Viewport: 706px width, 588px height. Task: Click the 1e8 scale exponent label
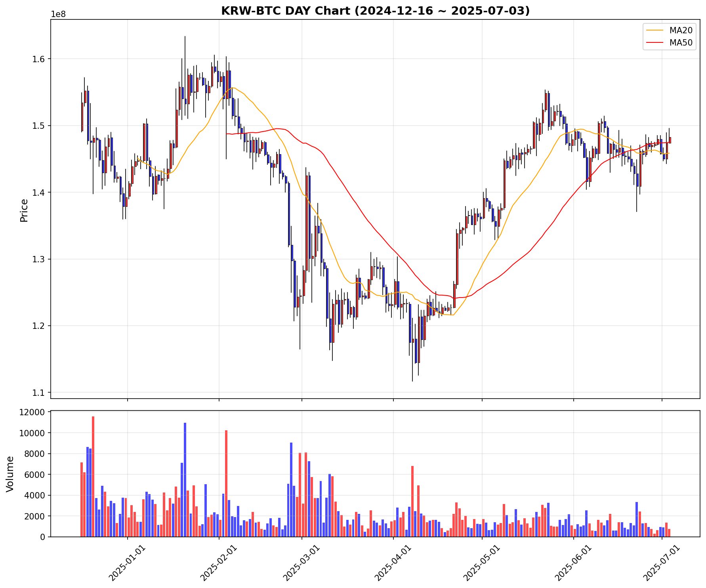tap(58, 15)
